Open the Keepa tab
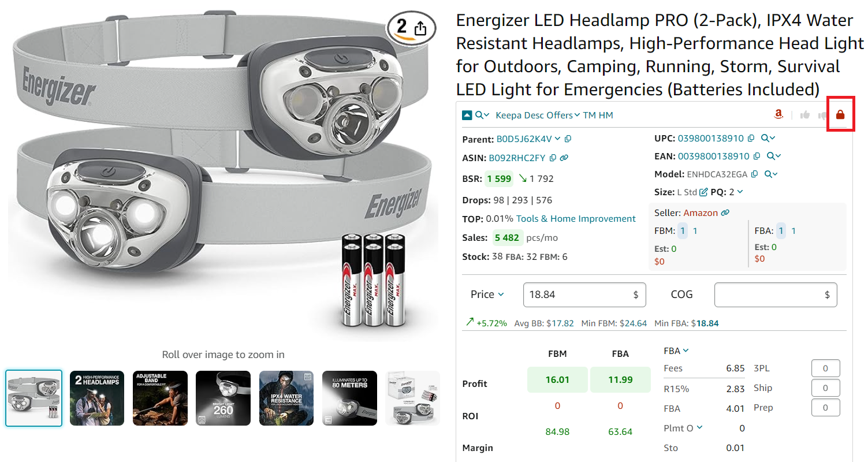Screen dimensions: 868x462 point(508,115)
